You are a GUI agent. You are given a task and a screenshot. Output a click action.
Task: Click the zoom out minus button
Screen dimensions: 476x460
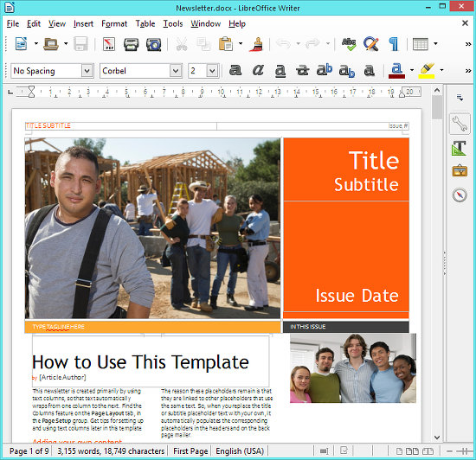[x=449, y=451]
